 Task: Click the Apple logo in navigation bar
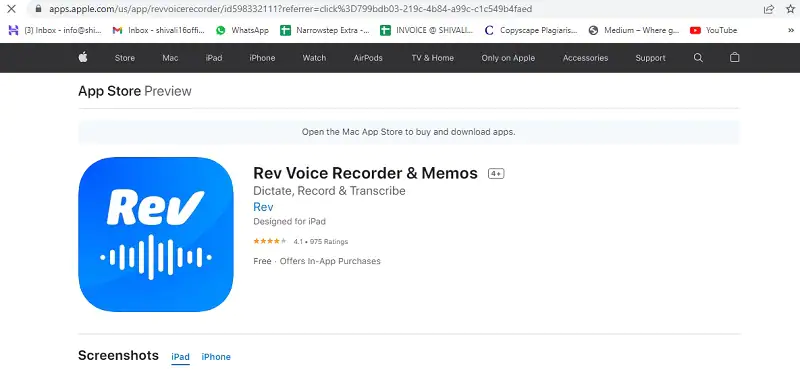(83, 58)
